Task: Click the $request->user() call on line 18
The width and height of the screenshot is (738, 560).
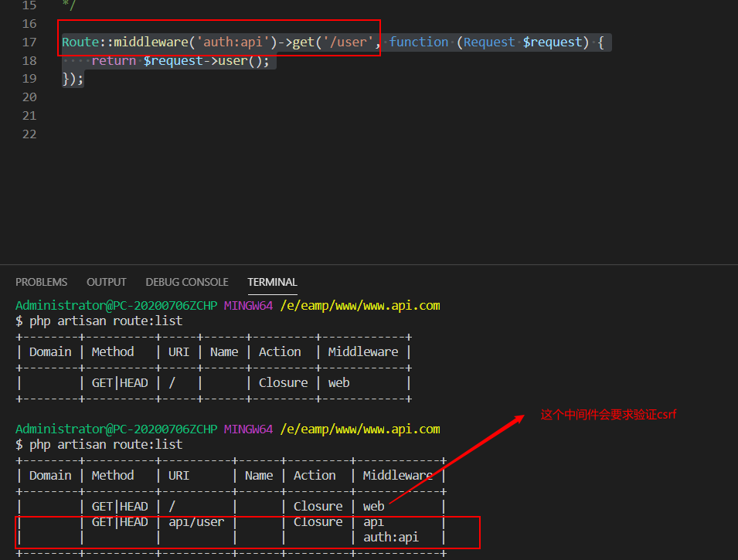Action: click(x=206, y=61)
